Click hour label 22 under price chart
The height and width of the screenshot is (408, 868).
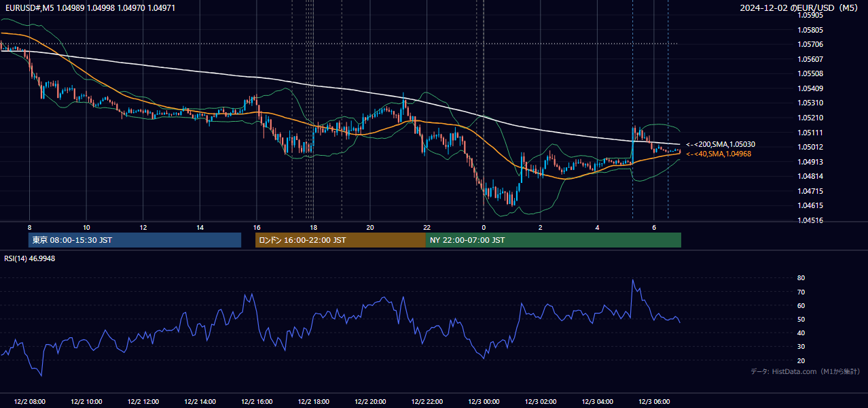(x=427, y=227)
